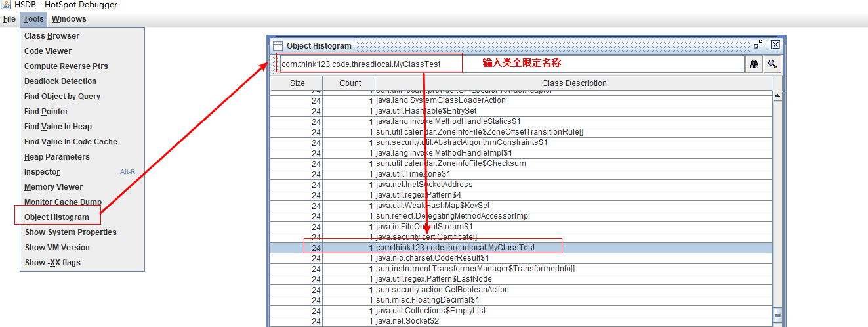The height and width of the screenshot is (327, 868).
Task: Close the Object Histogram internal window
Action: [x=775, y=45]
